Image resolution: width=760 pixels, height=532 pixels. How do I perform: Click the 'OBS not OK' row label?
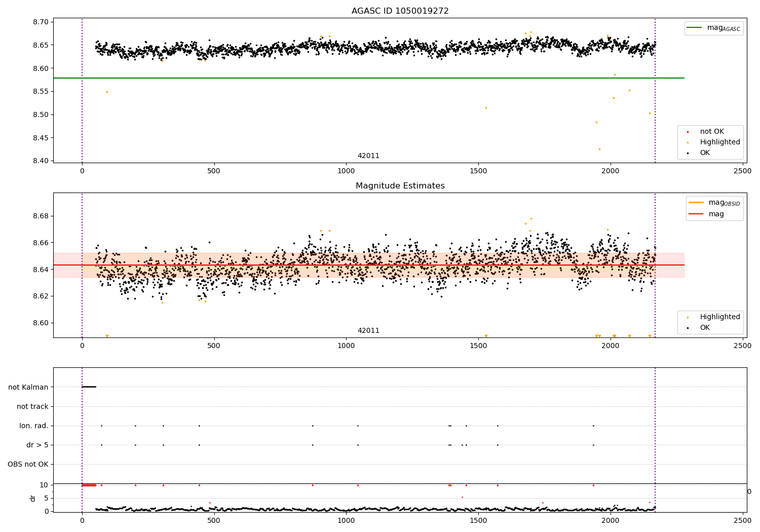click(28, 464)
